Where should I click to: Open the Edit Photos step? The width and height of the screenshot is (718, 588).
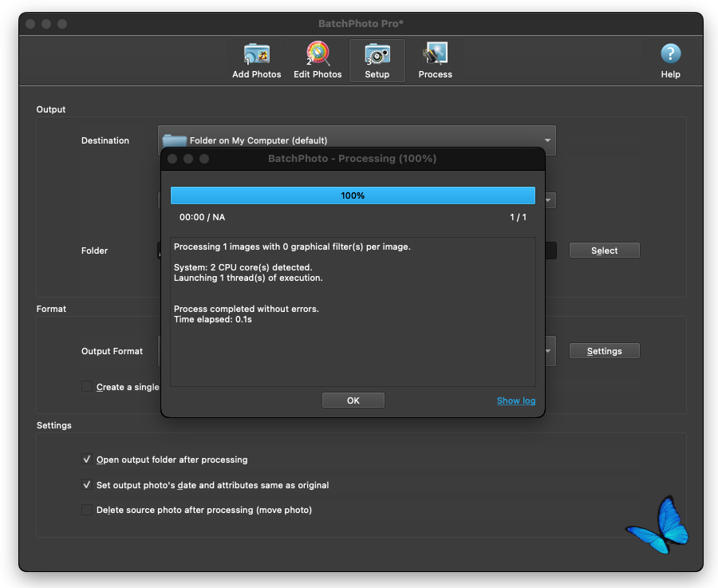(318, 61)
